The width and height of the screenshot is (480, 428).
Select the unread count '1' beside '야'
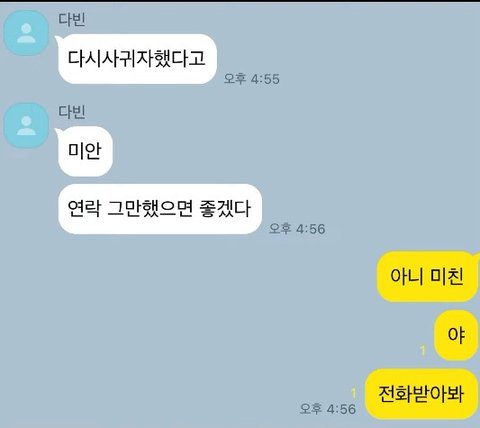pos(423,350)
